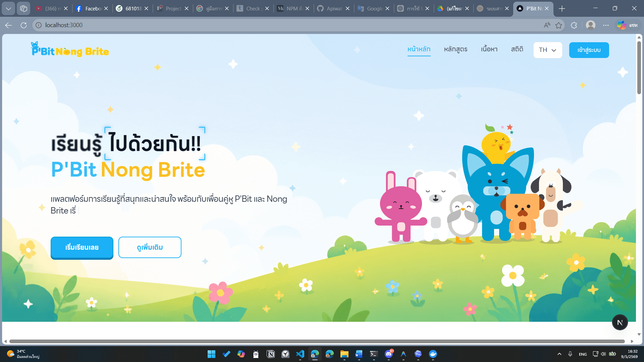This screenshot has width=644, height=362.
Task: Expand the tab search dropdown arrow
Action: pyautogui.click(x=8, y=8)
